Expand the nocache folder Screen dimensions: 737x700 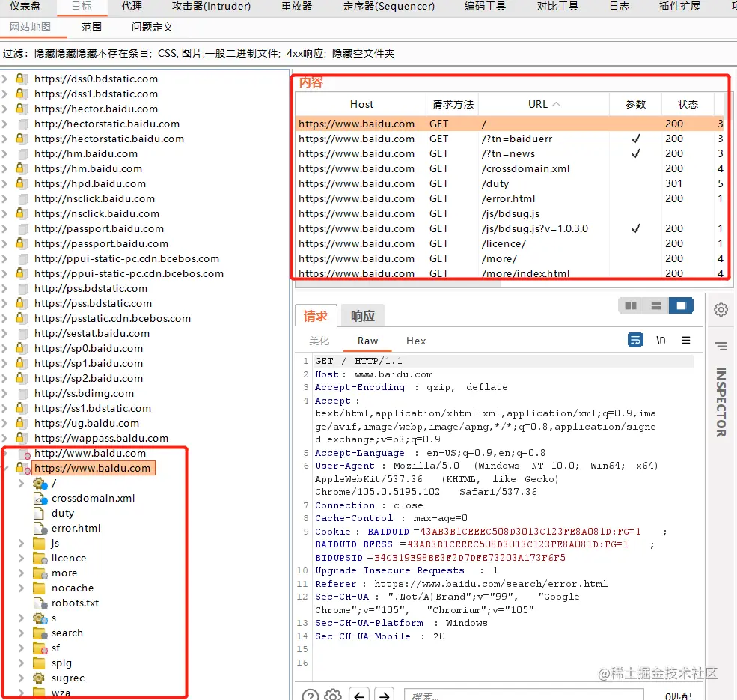pos(21,588)
